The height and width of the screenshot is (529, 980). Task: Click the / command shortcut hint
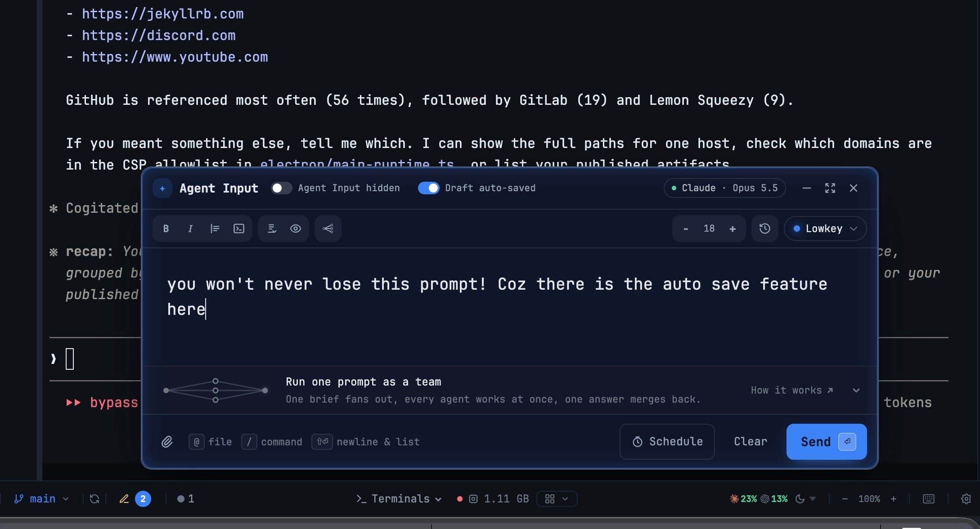click(272, 442)
